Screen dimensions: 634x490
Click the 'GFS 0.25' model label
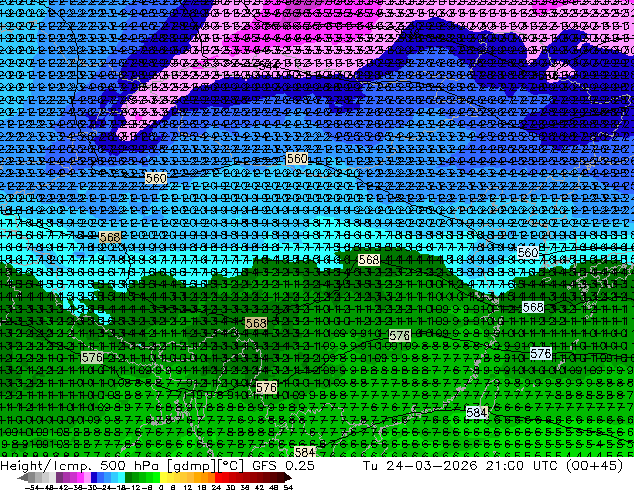point(283,465)
